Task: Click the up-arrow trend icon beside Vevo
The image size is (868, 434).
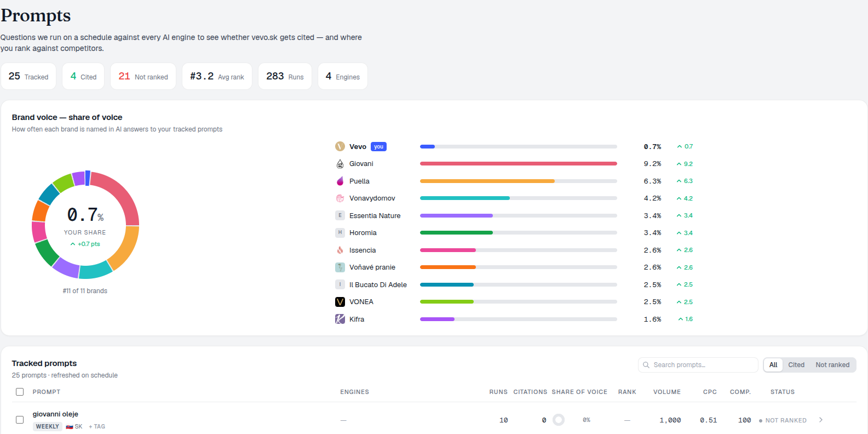Action: click(680, 147)
